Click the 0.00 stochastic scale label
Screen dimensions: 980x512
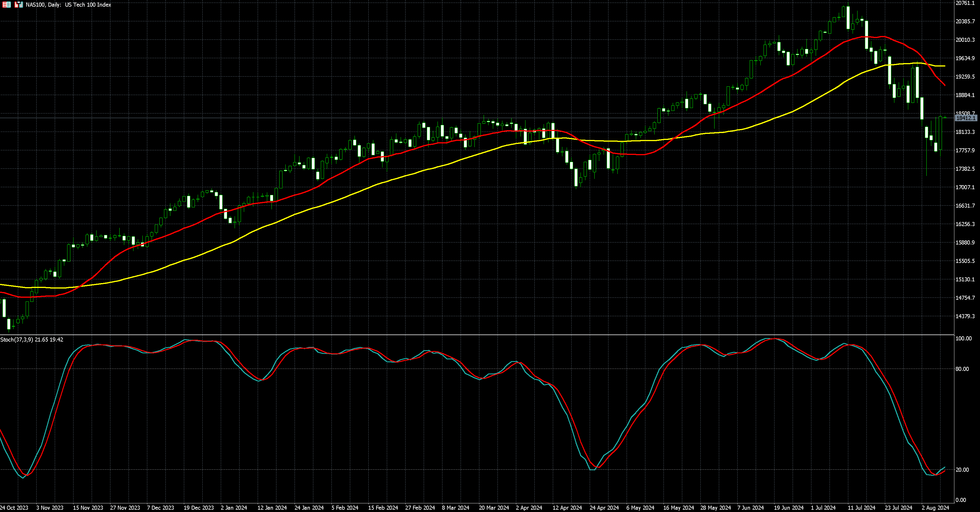tap(961, 500)
